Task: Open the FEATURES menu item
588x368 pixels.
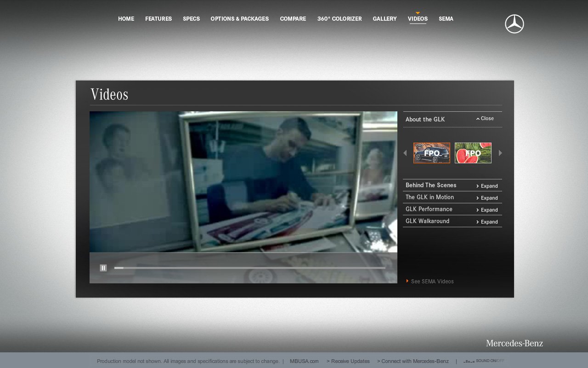Action: click(158, 19)
